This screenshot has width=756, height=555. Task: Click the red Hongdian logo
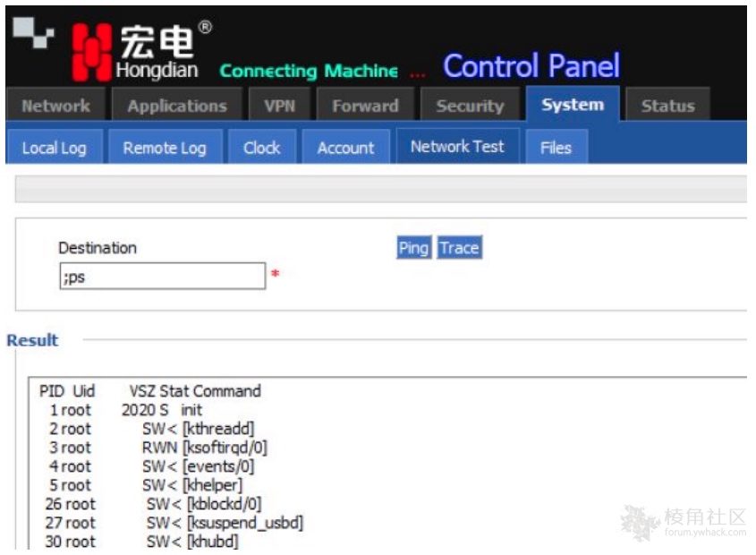91,51
